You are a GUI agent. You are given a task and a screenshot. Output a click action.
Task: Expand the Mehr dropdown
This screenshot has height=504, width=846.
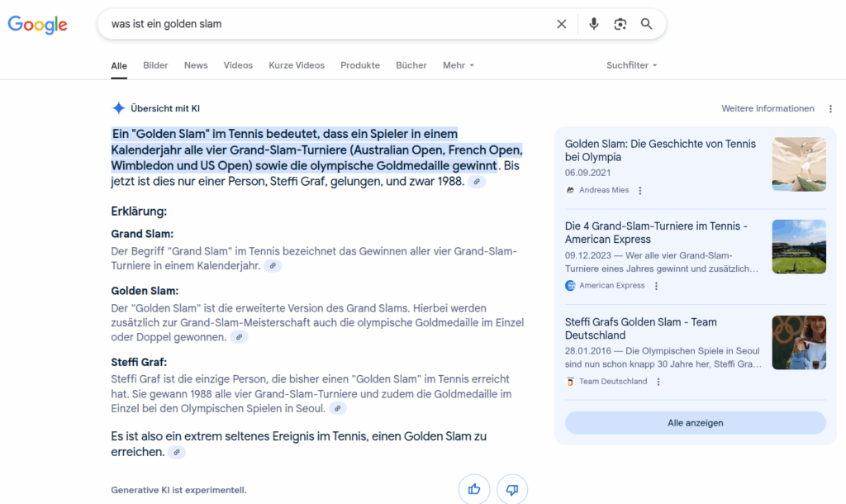(459, 65)
